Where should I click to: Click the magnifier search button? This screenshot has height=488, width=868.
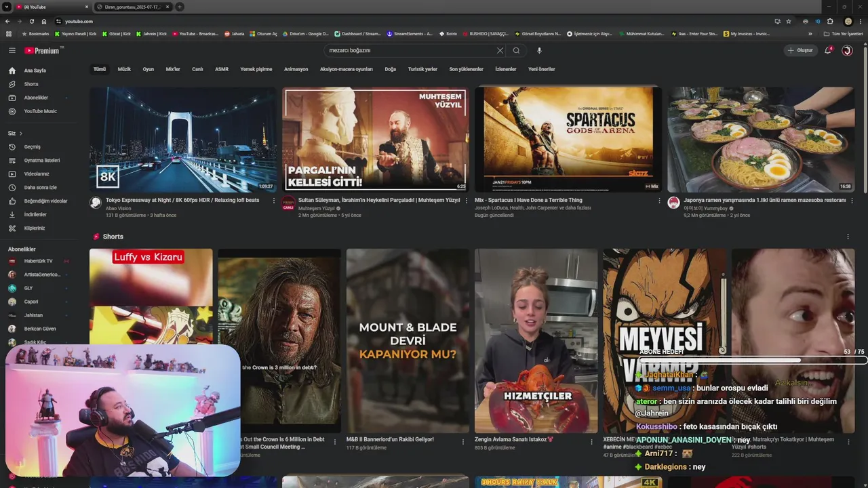(516, 50)
